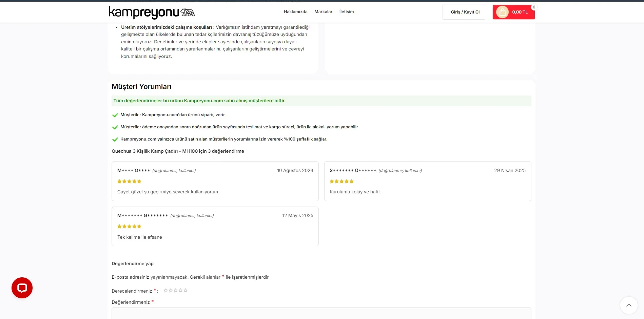This screenshot has height=319, width=644.
Task: Open the İletişim menu link
Action: [x=347, y=12]
